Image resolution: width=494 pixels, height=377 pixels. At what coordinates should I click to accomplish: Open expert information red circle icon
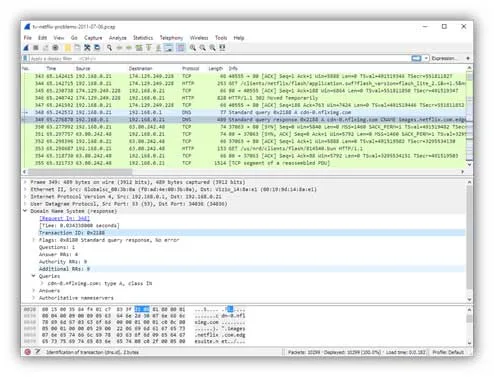coord(28,352)
